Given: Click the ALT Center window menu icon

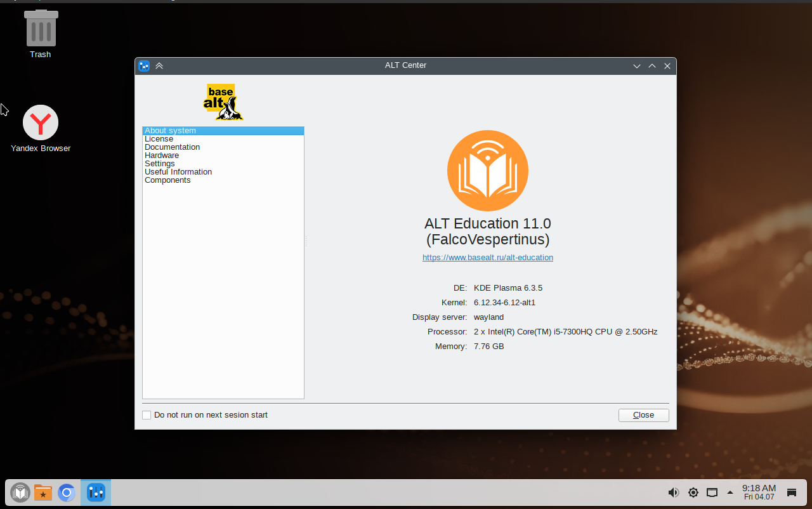Looking at the screenshot, I should click(x=144, y=65).
